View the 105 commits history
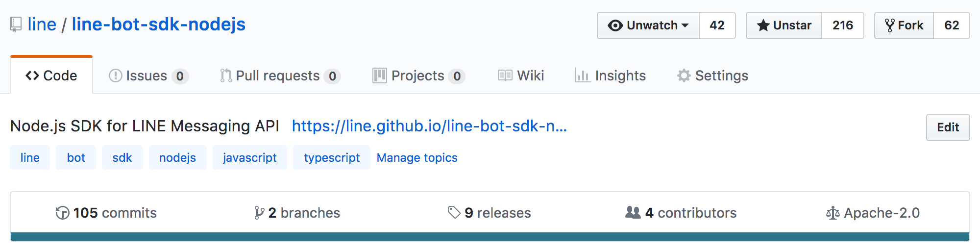Viewport: 980px width, 251px height. (x=106, y=213)
